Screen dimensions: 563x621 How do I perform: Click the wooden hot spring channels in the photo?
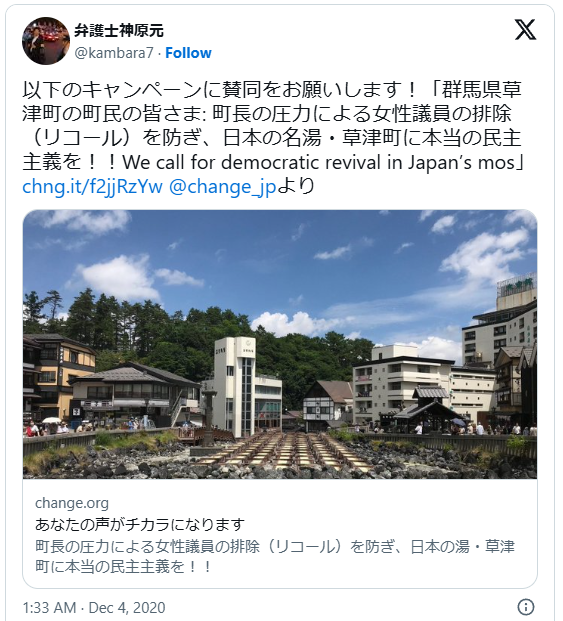pyautogui.click(x=285, y=450)
